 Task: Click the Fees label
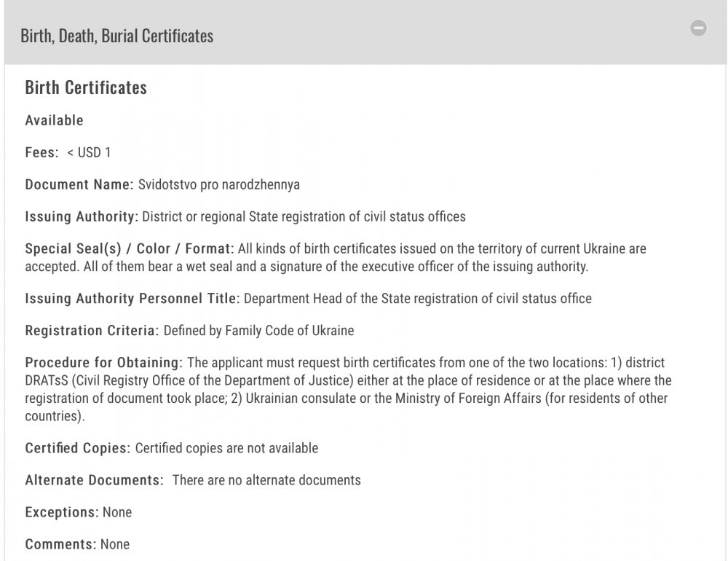tap(41, 152)
